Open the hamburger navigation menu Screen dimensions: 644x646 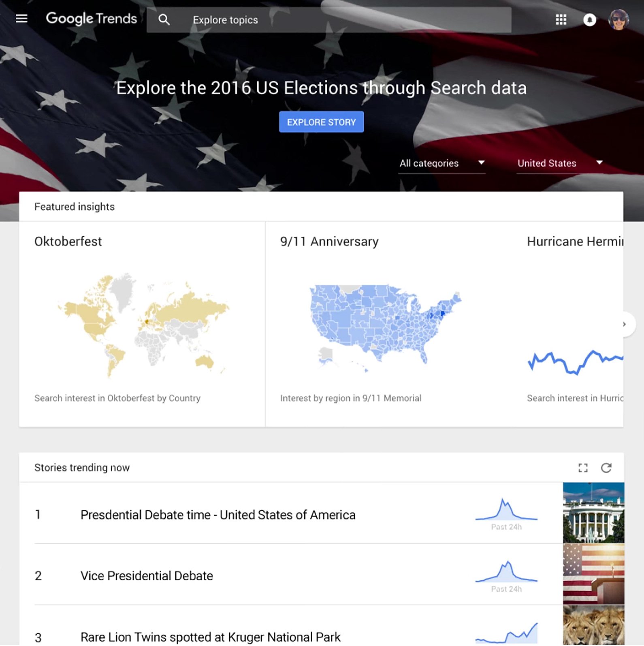click(21, 19)
